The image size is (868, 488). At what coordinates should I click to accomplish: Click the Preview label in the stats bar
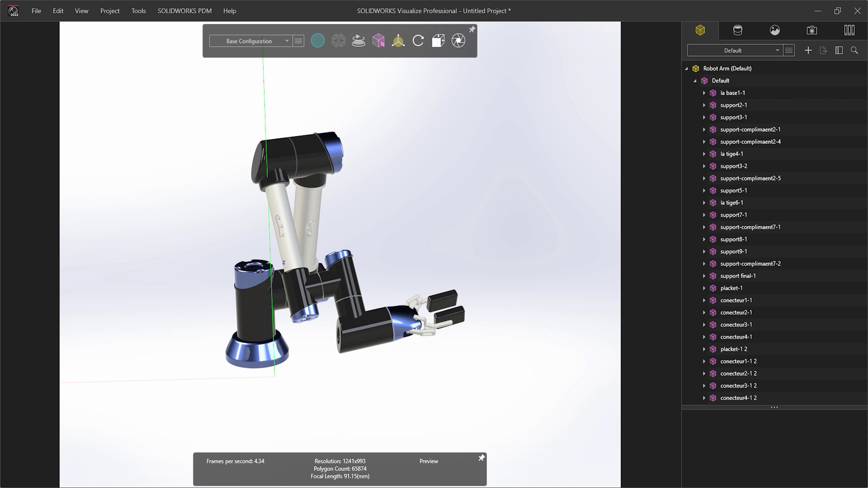[428, 461]
